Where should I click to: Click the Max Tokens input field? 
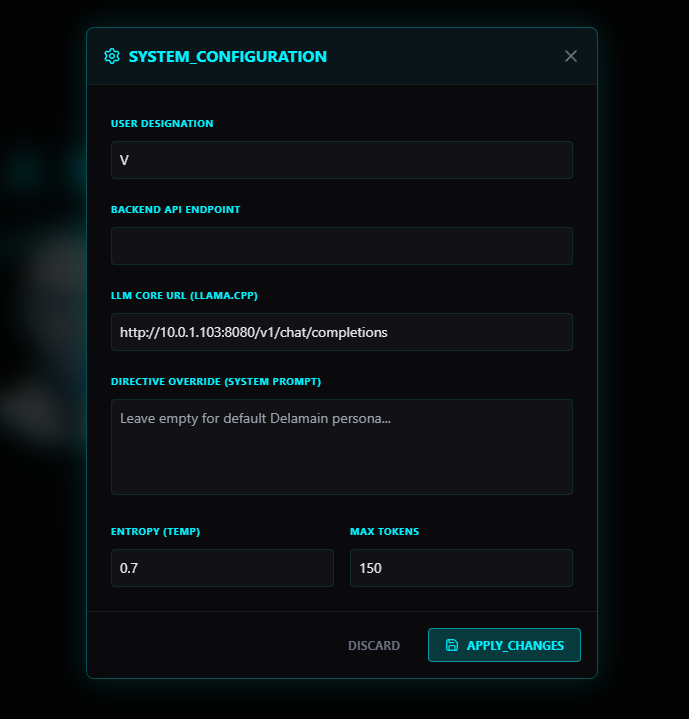click(461, 568)
